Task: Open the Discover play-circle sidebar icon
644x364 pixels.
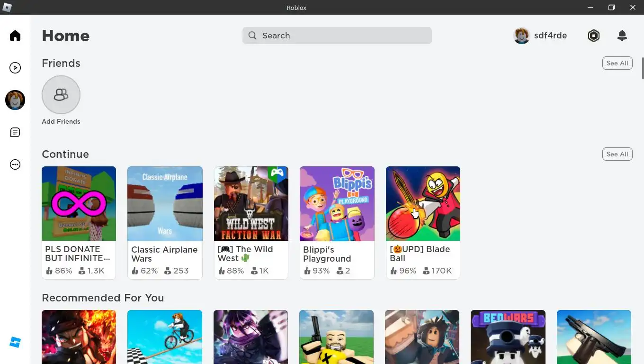Action: [15, 68]
